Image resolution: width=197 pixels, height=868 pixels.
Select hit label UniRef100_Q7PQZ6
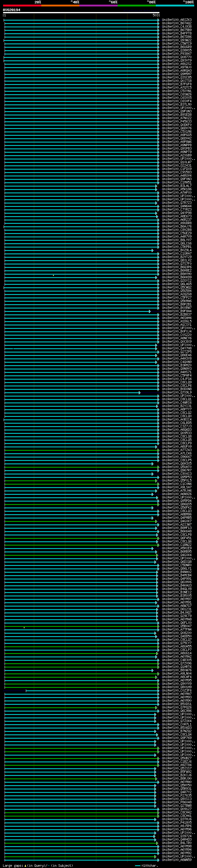tap(177, 708)
